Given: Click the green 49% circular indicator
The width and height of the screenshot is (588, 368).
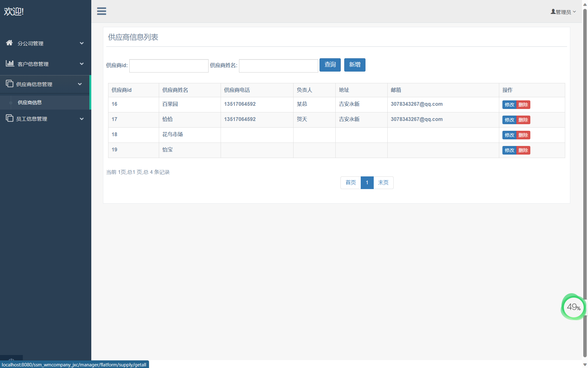Looking at the screenshot, I should (573, 307).
